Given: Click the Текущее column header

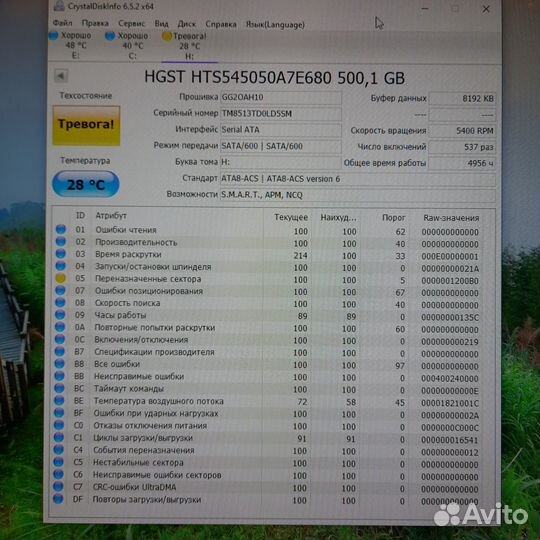Looking at the screenshot, I should pyautogui.click(x=291, y=217).
